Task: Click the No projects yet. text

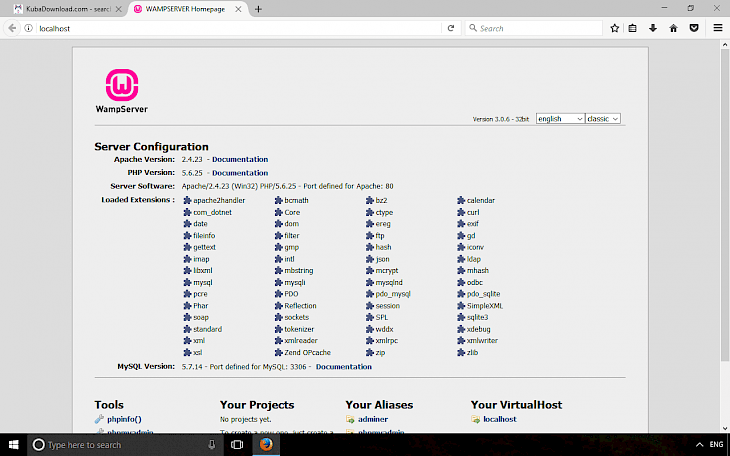Action: coord(245,419)
